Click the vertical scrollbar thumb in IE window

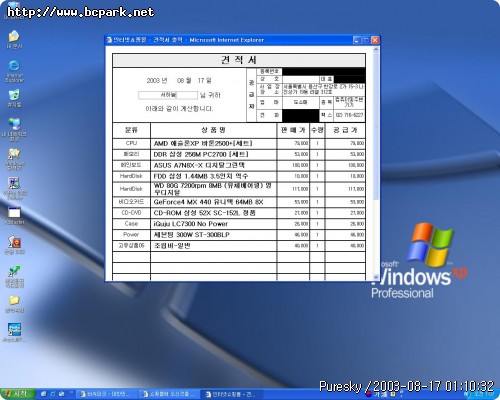pyautogui.click(x=376, y=127)
